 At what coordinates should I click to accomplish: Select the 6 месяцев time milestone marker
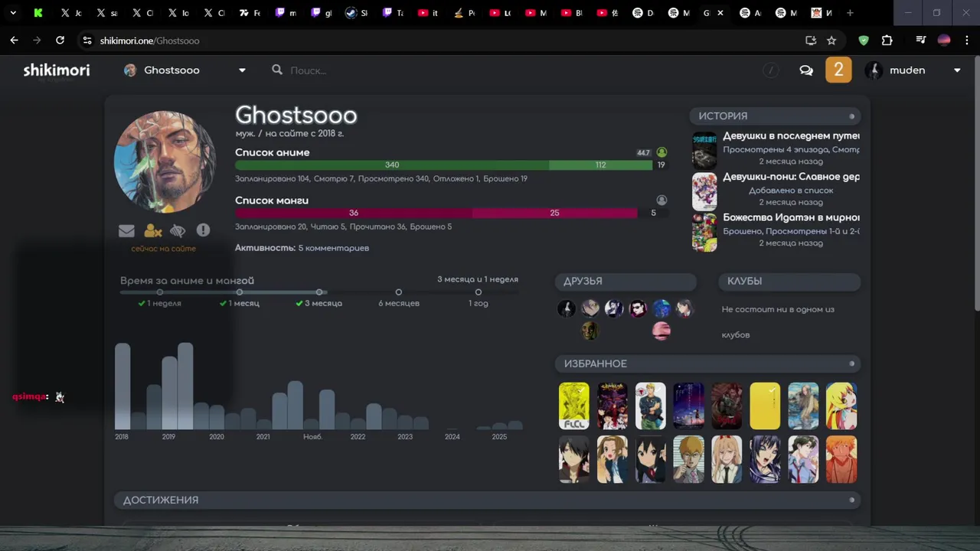(x=398, y=292)
